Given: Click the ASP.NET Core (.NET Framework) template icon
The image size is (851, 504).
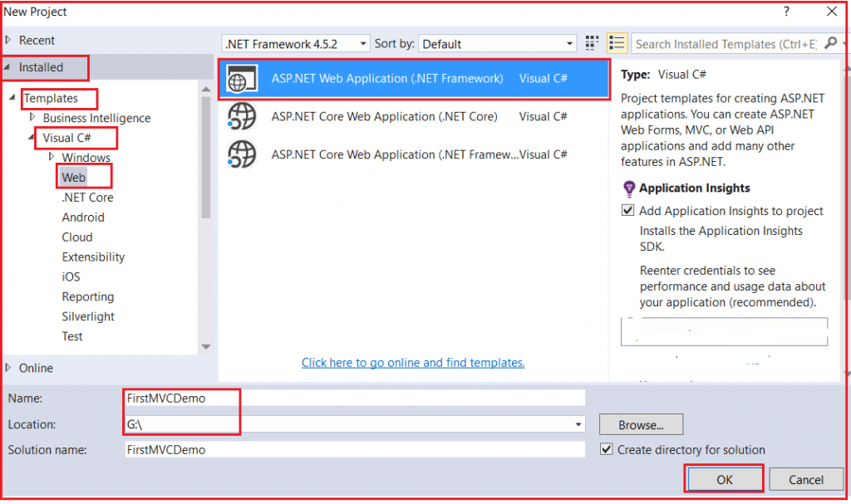Looking at the screenshot, I should (x=242, y=154).
